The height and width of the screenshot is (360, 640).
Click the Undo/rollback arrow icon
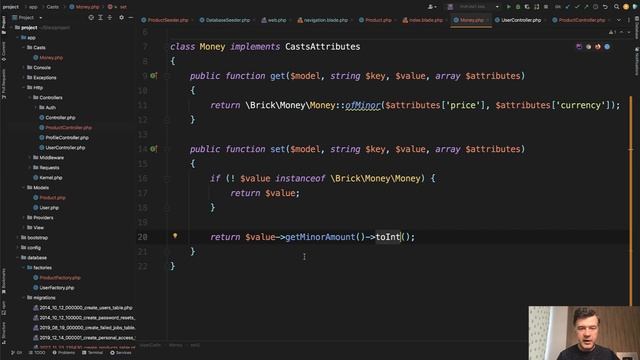(605, 7)
